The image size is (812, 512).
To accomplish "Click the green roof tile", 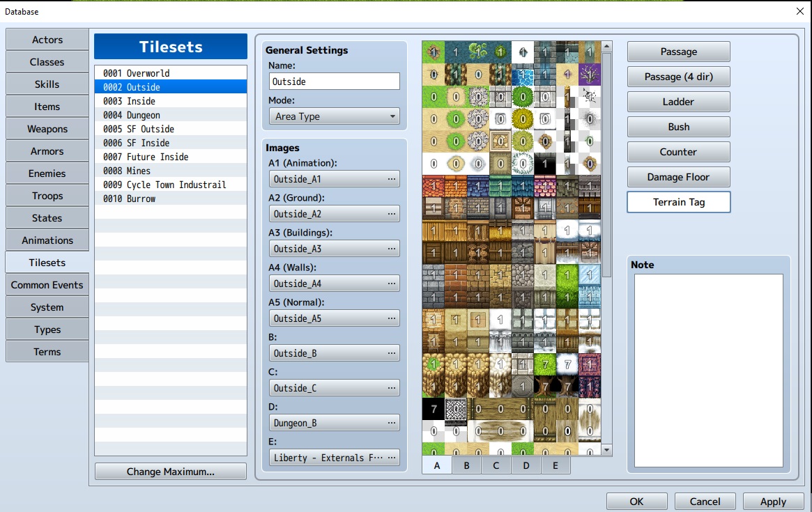I will (x=500, y=186).
